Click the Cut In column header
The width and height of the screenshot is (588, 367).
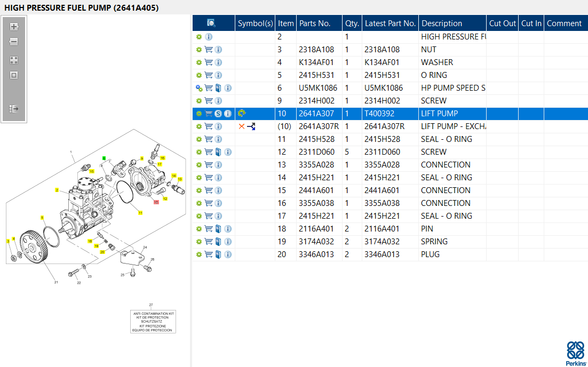point(531,23)
